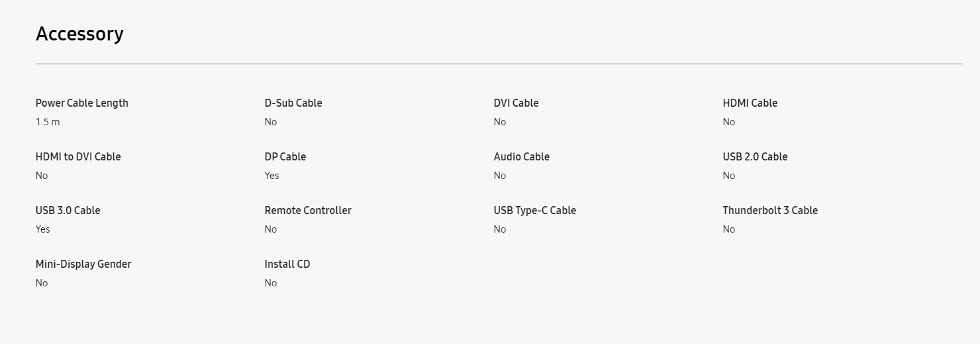Select the HDMI Cable label

coord(750,103)
